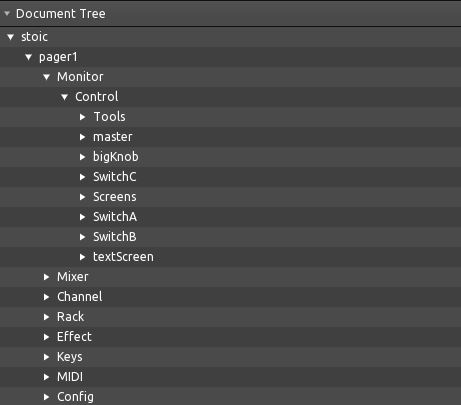Expand the Keys node arrow
The width and height of the screenshot is (461, 405).
(x=47, y=357)
